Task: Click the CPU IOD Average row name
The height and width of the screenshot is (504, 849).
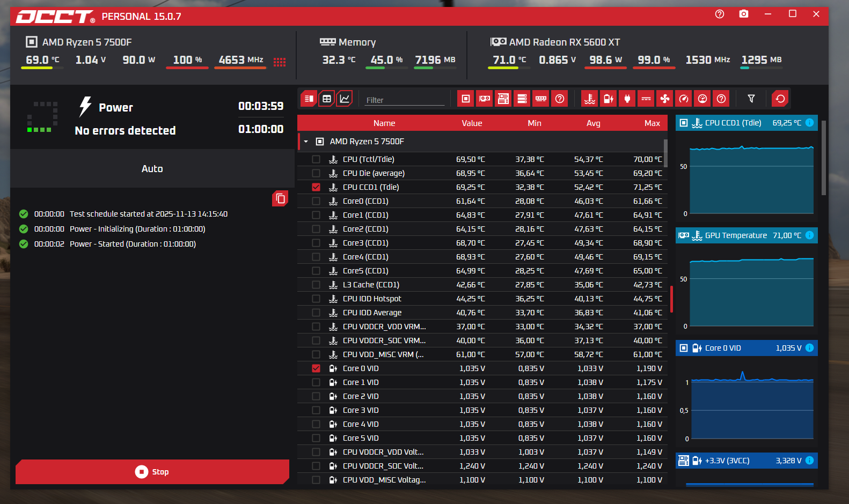Action: click(x=372, y=313)
